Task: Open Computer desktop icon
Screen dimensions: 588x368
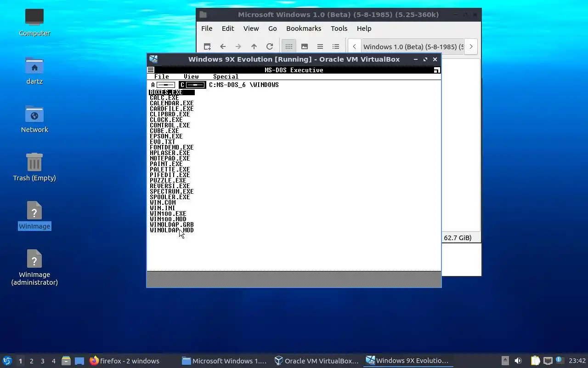Action: pyautogui.click(x=34, y=22)
